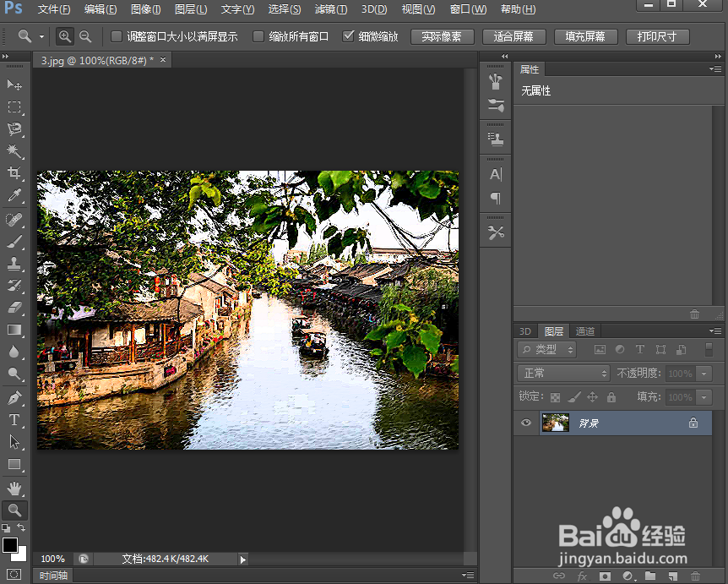Select the Lasso tool

(x=14, y=128)
